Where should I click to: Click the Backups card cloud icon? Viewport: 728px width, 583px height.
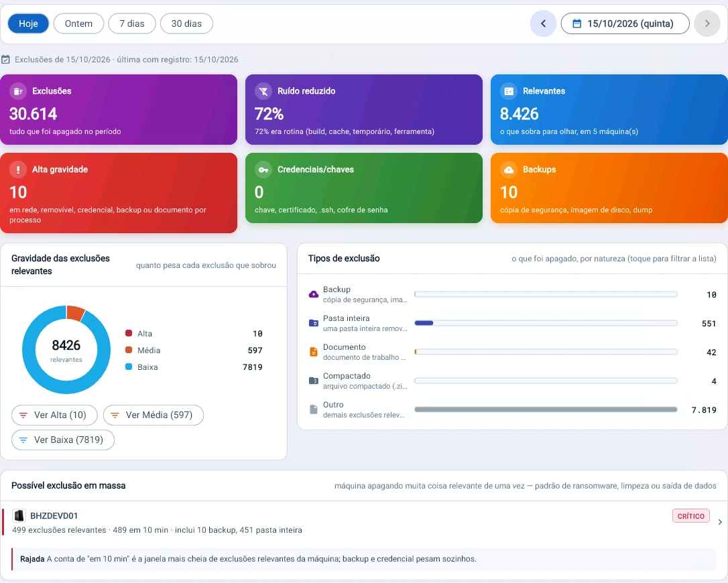point(509,170)
